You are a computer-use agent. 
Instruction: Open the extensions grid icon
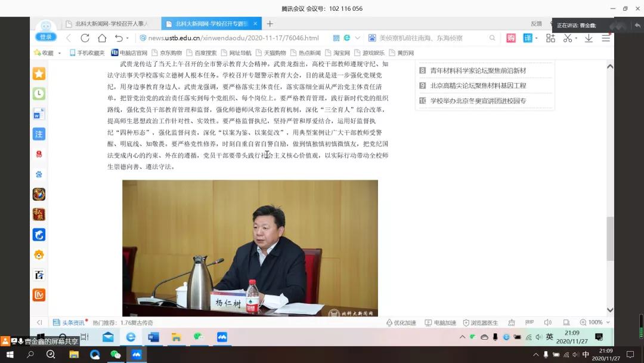[x=550, y=38]
